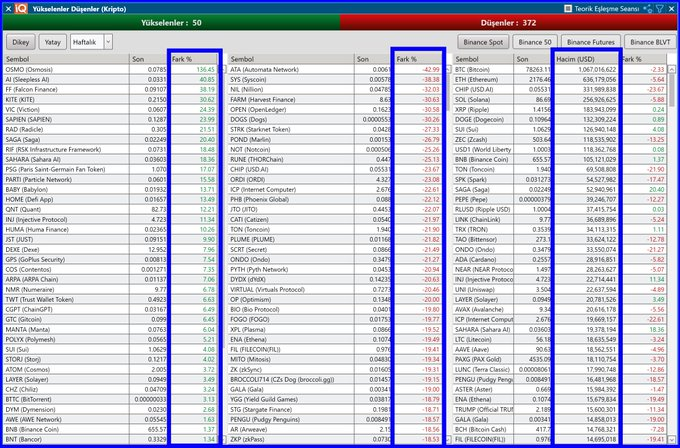The image size is (680, 448).
Task: Click the 136.45 percent value for OSMO
Action: point(206,69)
